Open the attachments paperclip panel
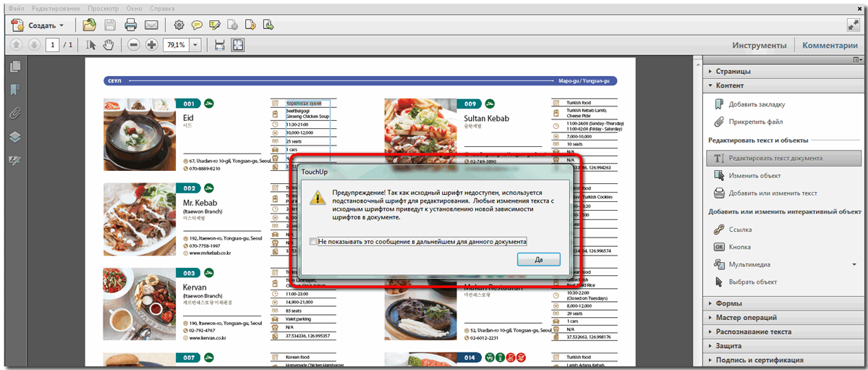This screenshot has width=868, height=370. [14, 113]
